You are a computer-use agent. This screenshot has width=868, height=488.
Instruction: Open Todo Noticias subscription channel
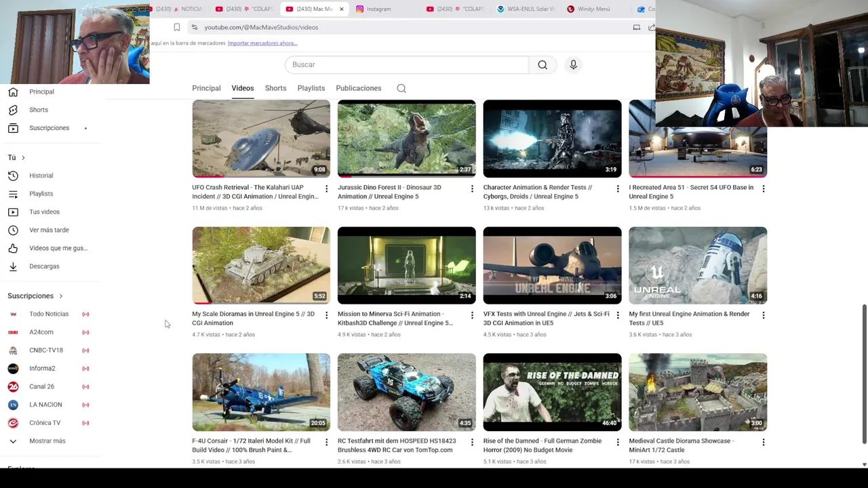pos(49,314)
